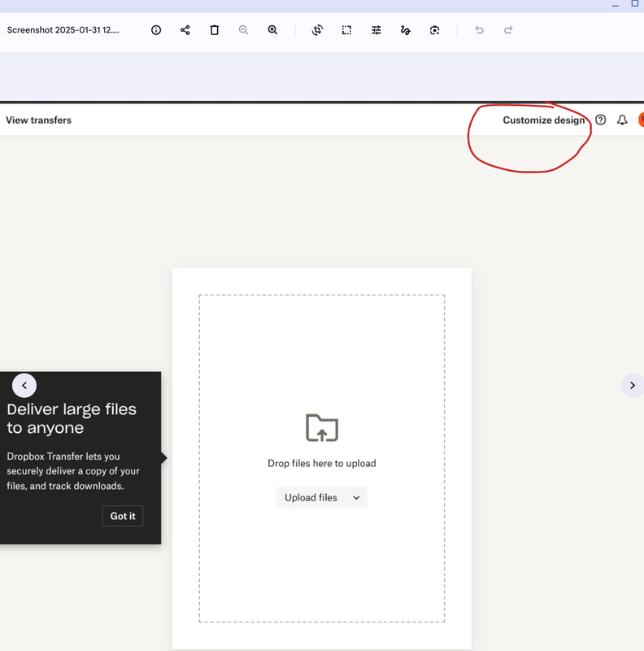
Task: Open the View transfers tab
Action: tap(38, 120)
